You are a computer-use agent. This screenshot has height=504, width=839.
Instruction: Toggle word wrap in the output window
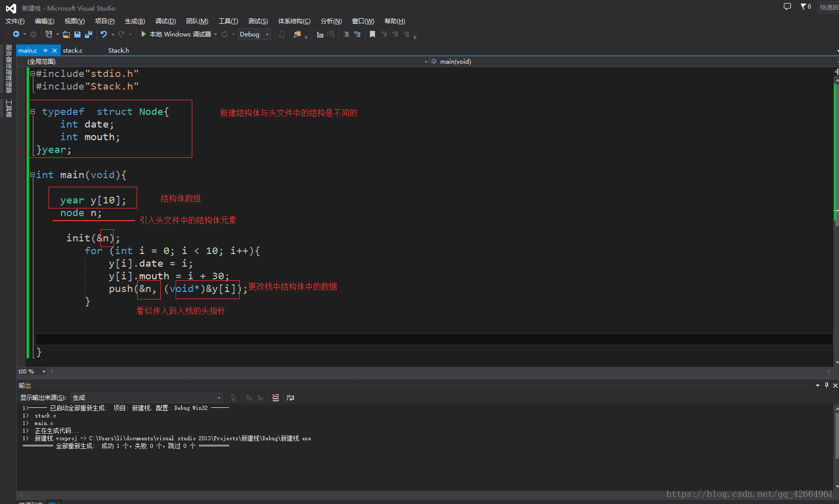[x=290, y=398]
